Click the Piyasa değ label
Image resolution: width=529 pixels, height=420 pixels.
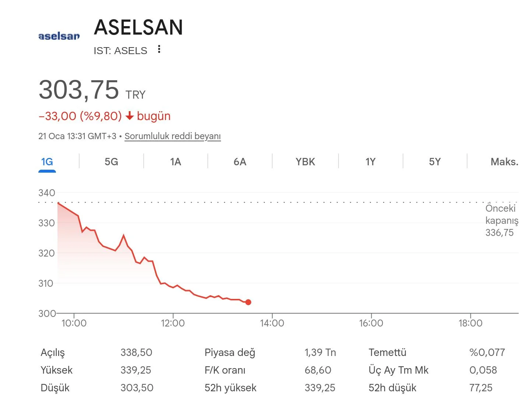click(x=230, y=353)
